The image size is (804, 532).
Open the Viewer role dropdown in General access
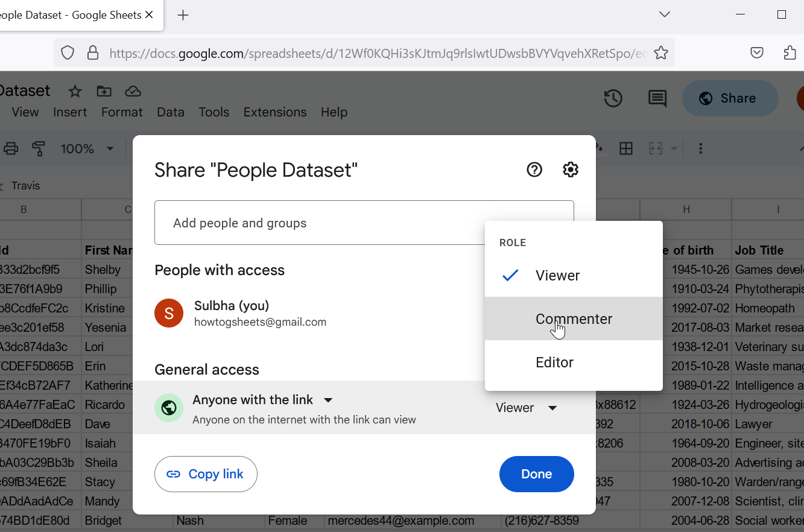[x=527, y=408]
